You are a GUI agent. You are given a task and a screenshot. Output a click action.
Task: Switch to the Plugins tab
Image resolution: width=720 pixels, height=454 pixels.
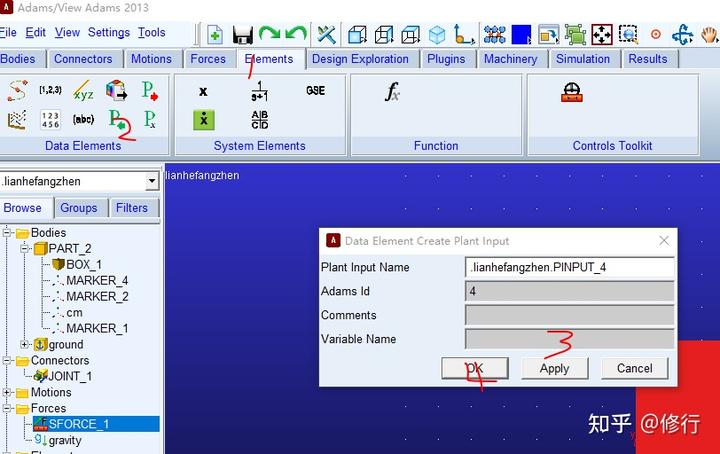pyautogui.click(x=446, y=59)
